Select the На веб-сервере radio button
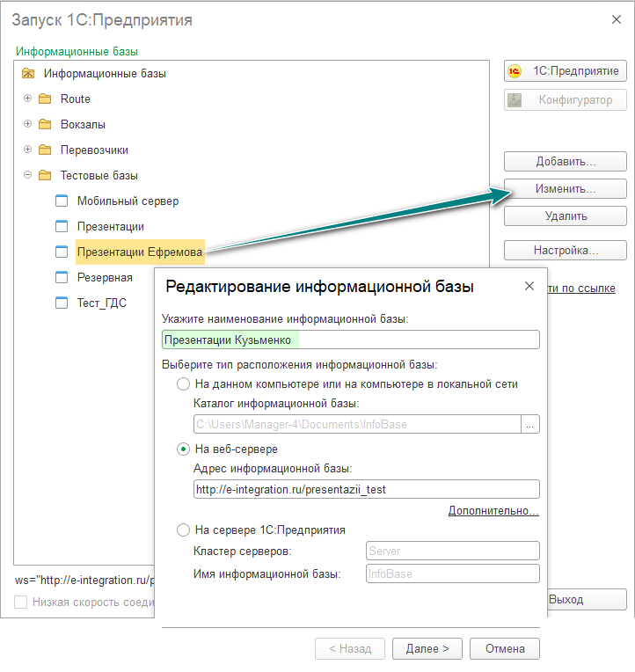The image size is (635, 672). coord(183,449)
